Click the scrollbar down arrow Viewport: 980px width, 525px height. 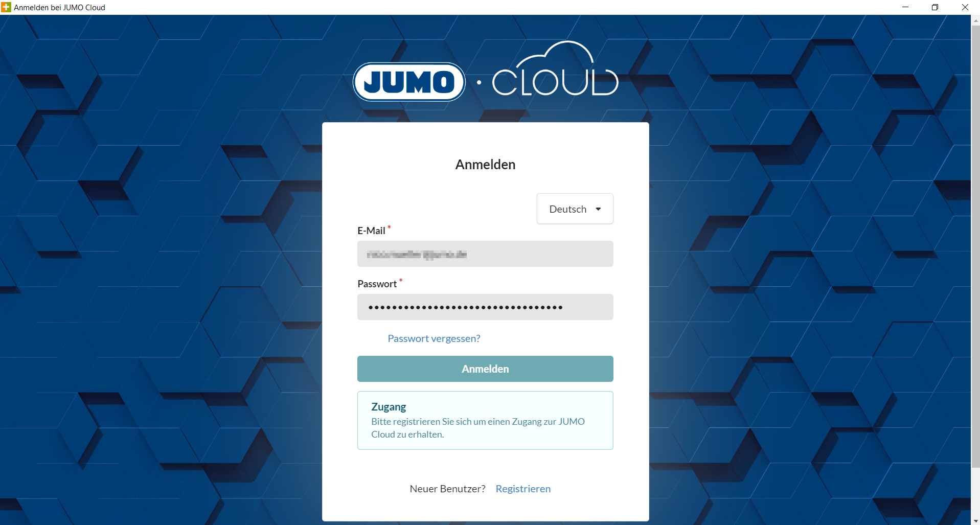tap(975, 521)
